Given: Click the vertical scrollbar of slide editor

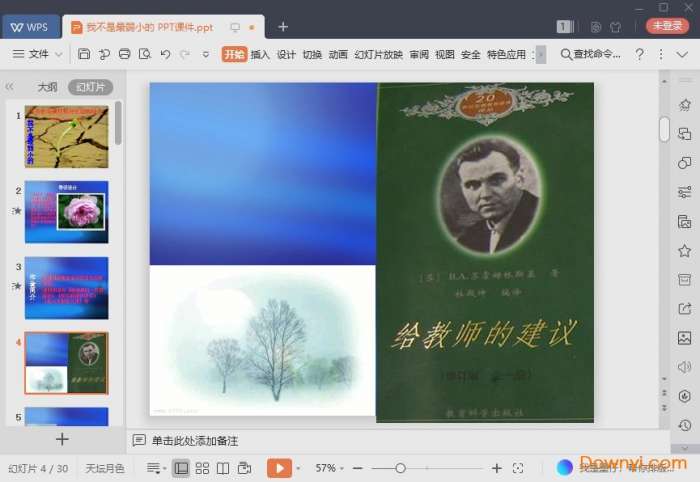Looking at the screenshot, I should tap(664, 129).
